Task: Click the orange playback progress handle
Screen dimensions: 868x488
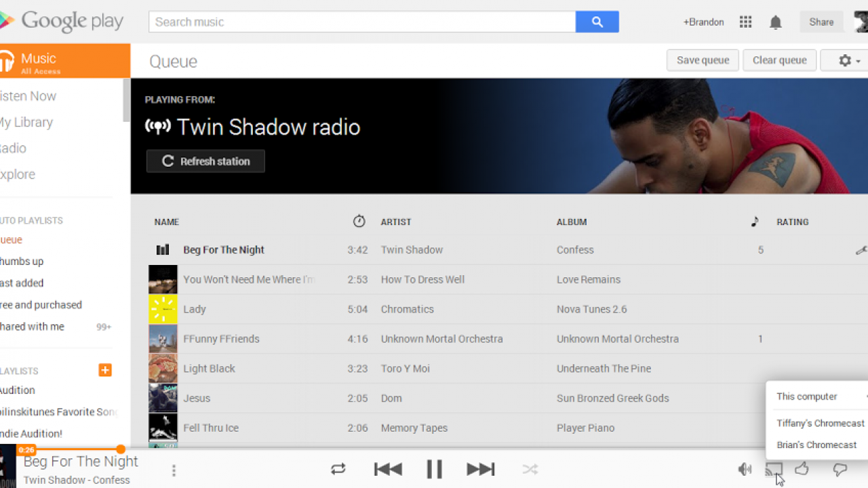Action: click(121, 449)
